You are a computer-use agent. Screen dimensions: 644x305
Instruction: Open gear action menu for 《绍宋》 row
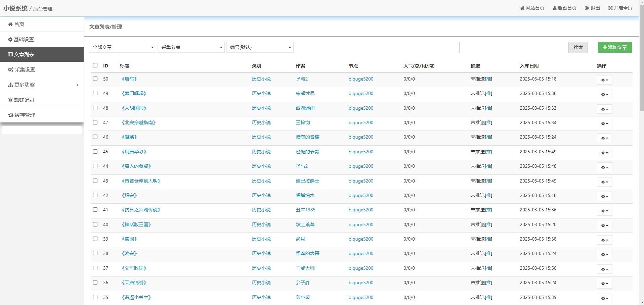click(x=604, y=196)
